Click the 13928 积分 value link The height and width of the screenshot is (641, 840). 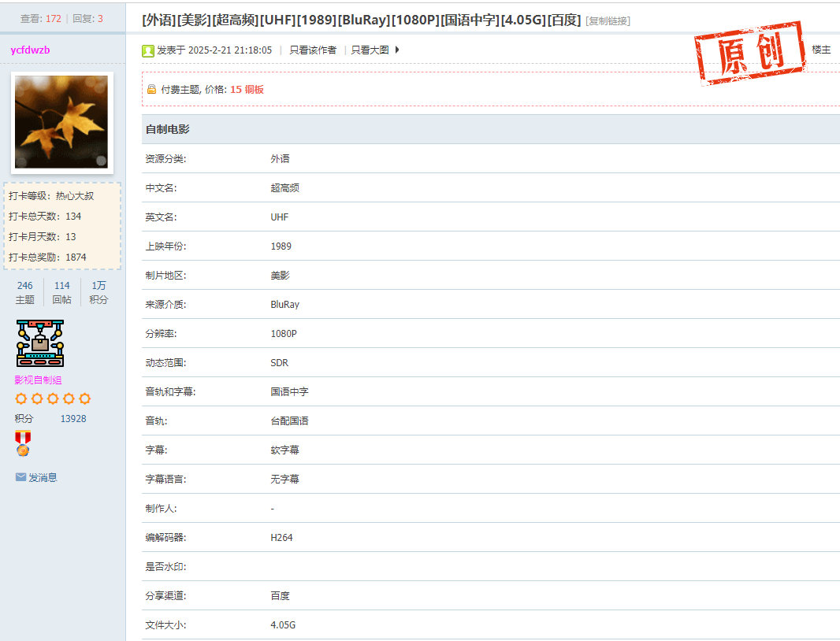(x=73, y=419)
